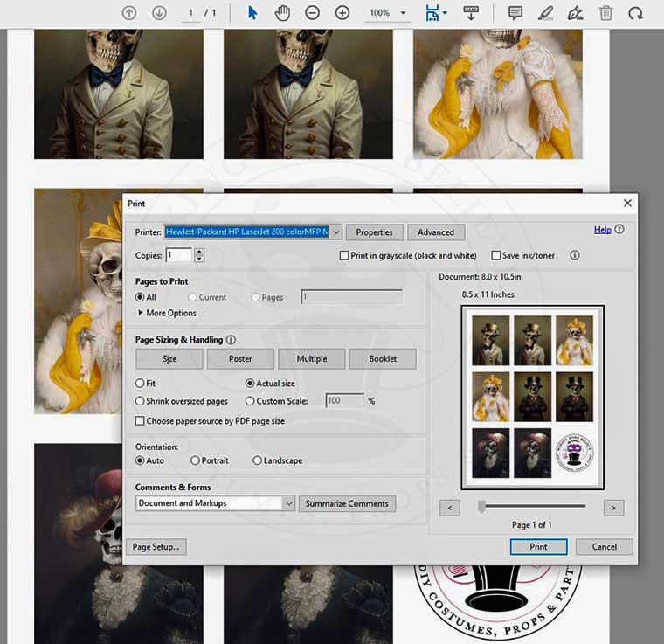Open the Printer selection dropdown
Image resolution: width=664 pixels, height=644 pixels.
point(335,232)
